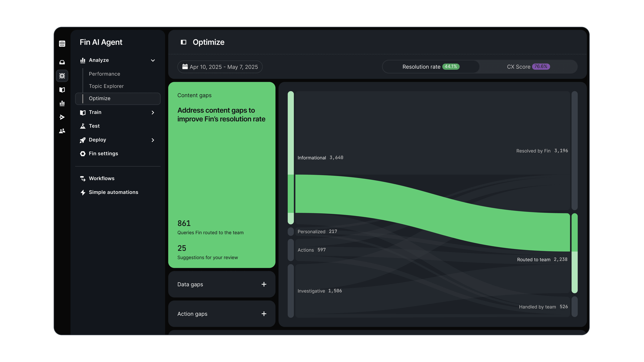Expand the Deploy section
This screenshot has height=362, width=644.
point(153,140)
